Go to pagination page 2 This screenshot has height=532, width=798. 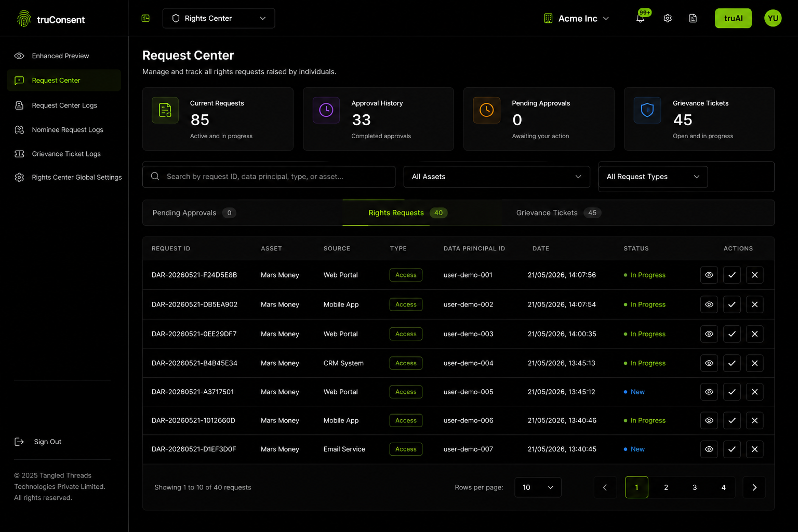click(x=666, y=487)
